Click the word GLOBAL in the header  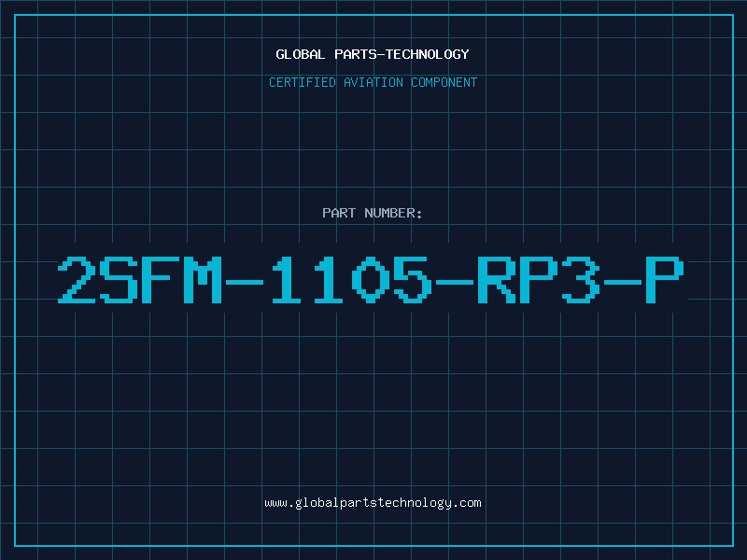coord(300,54)
